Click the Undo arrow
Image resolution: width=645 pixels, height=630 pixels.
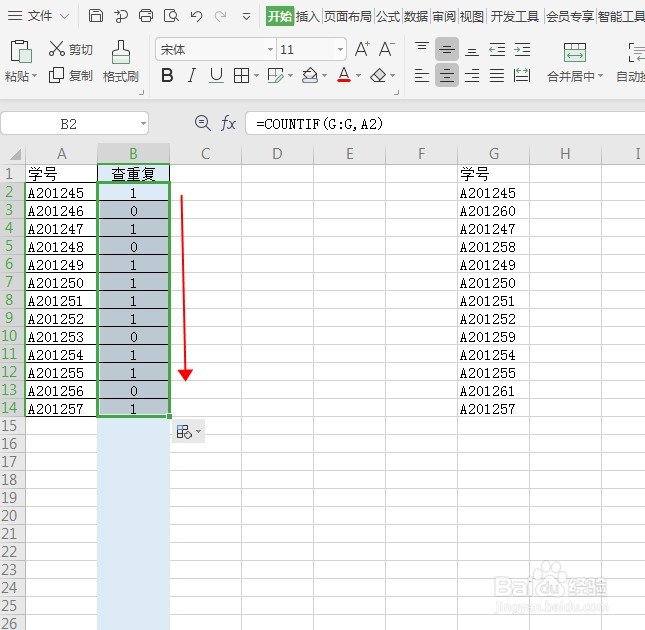pyautogui.click(x=196, y=16)
